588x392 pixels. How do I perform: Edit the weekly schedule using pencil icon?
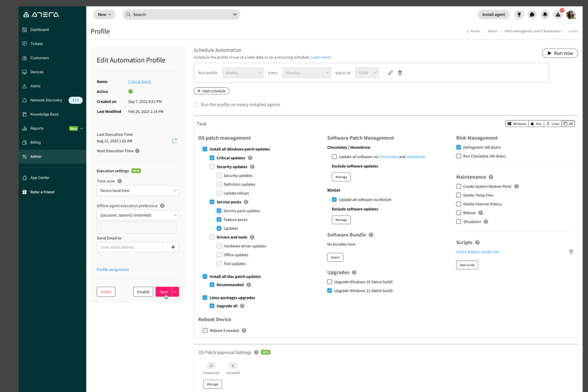390,73
